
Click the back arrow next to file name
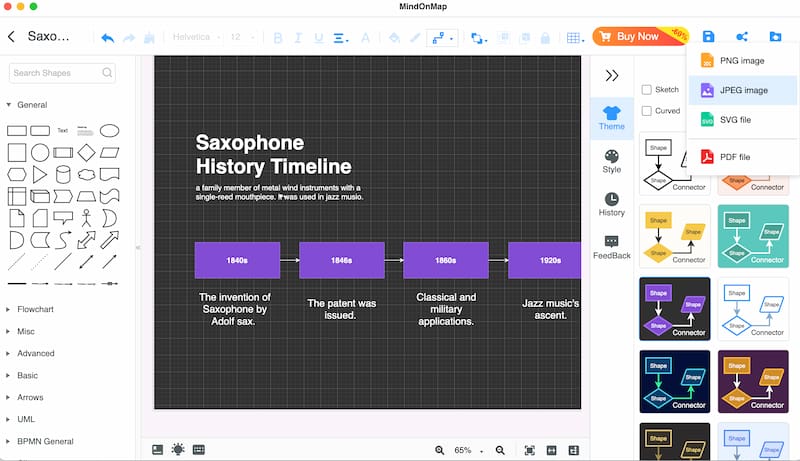pyautogui.click(x=11, y=36)
